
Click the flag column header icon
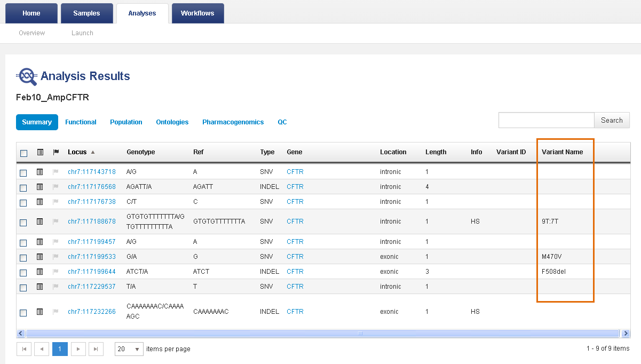click(x=56, y=152)
